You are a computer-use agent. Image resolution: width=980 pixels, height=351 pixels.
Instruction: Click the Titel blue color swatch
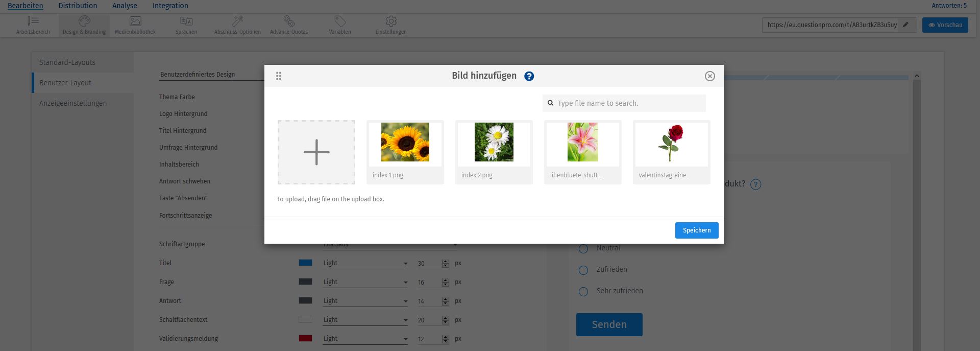pyautogui.click(x=305, y=263)
